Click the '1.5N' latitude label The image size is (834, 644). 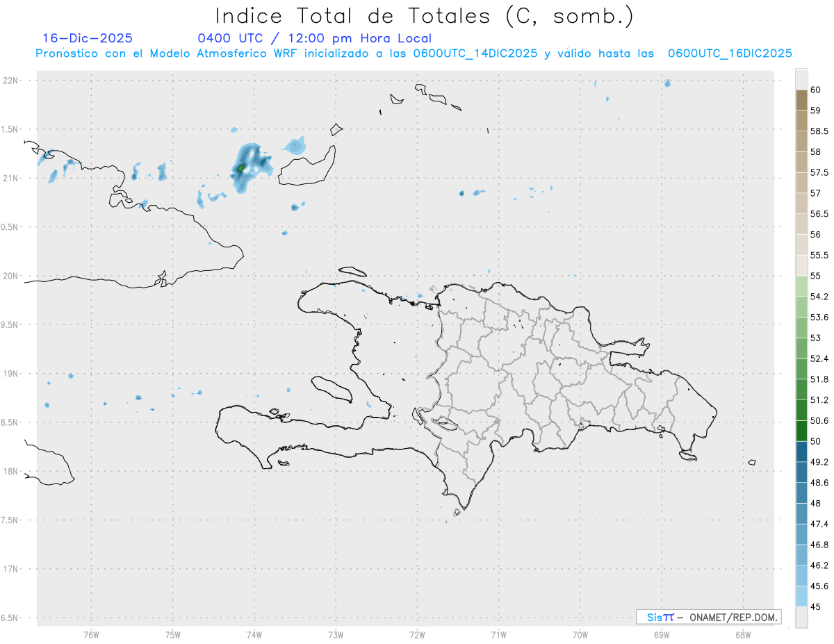10,129
